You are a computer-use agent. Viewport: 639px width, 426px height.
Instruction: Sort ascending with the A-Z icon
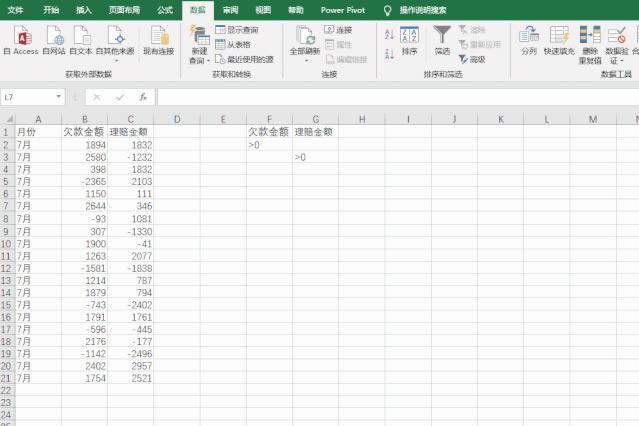pyautogui.click(x=389, y=32)
